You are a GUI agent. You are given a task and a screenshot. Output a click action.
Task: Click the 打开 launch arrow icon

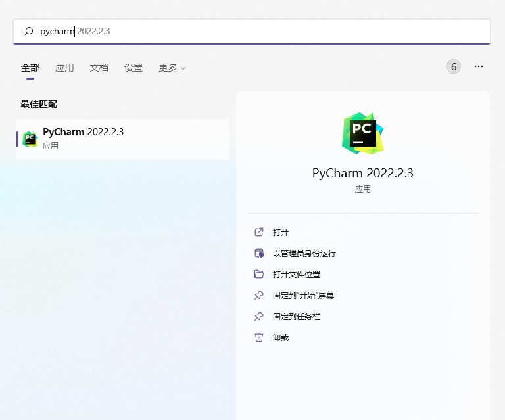coord(259,232)
